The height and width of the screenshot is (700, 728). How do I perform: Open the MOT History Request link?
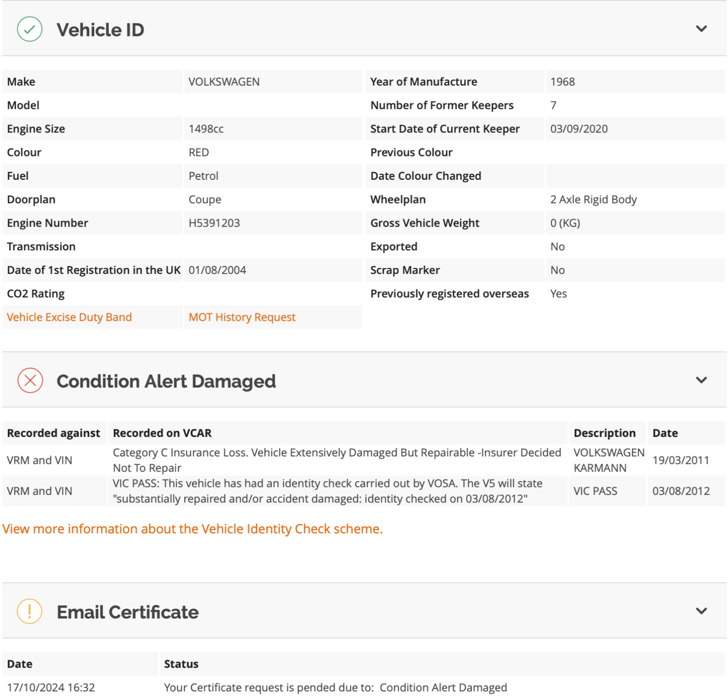[x=242, y=317]
